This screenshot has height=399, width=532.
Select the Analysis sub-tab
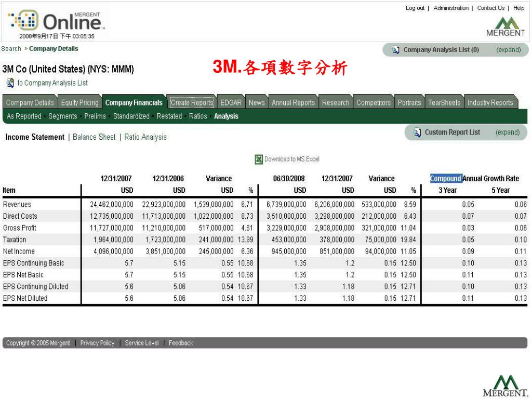coord(226,116)
